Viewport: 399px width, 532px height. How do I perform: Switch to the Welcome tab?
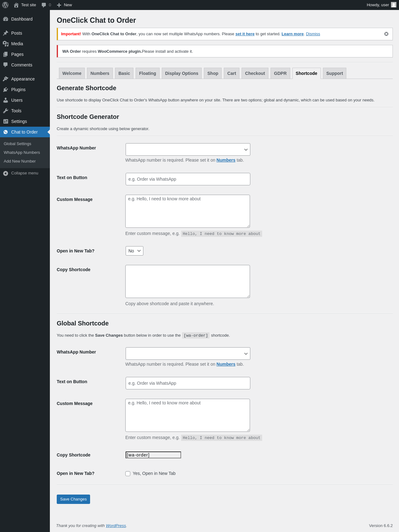coord(72,73)
